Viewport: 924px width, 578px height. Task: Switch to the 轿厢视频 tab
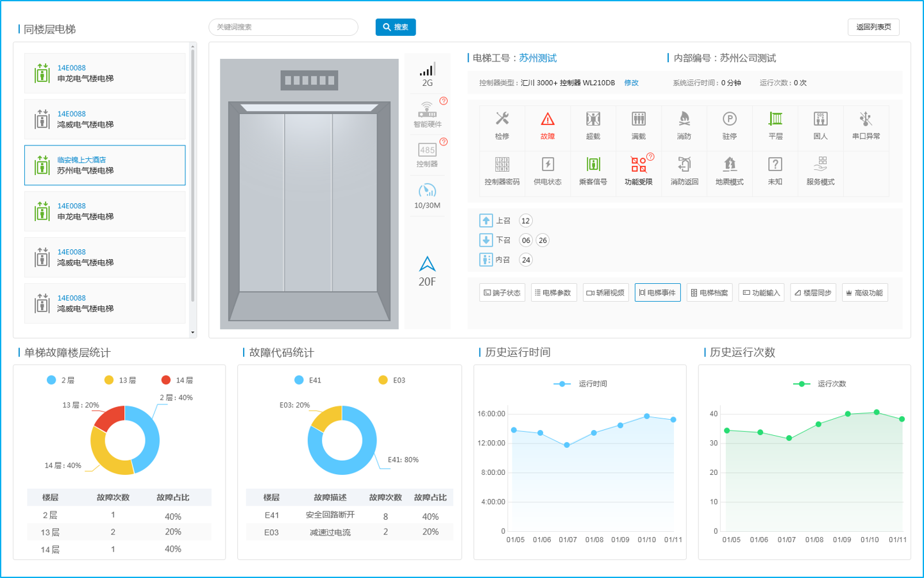pyautogui.click(x=605, y=293)
